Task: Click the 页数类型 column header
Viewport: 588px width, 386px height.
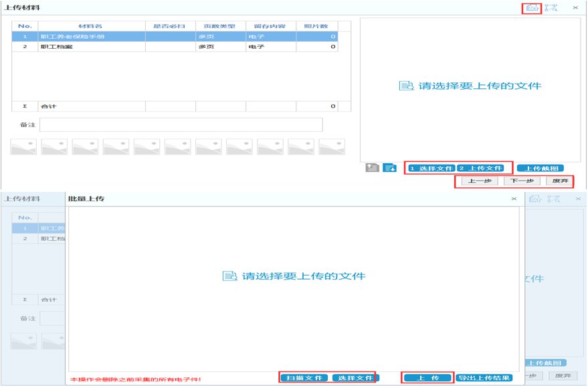Action: point(221,26)
